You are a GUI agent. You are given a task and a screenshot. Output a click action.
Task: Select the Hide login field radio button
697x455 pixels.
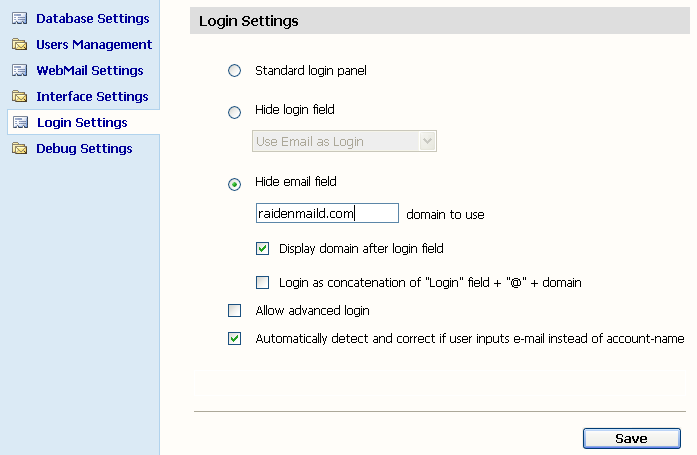[x=235, y=113]
